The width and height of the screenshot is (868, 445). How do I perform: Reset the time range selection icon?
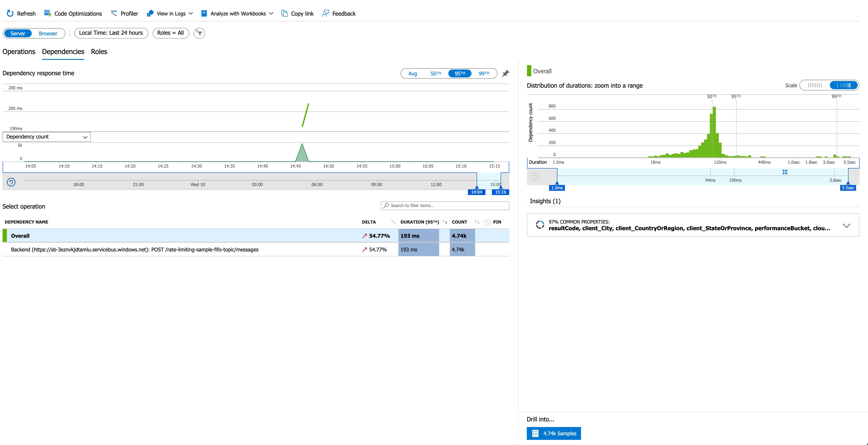(x=11, y=182)
